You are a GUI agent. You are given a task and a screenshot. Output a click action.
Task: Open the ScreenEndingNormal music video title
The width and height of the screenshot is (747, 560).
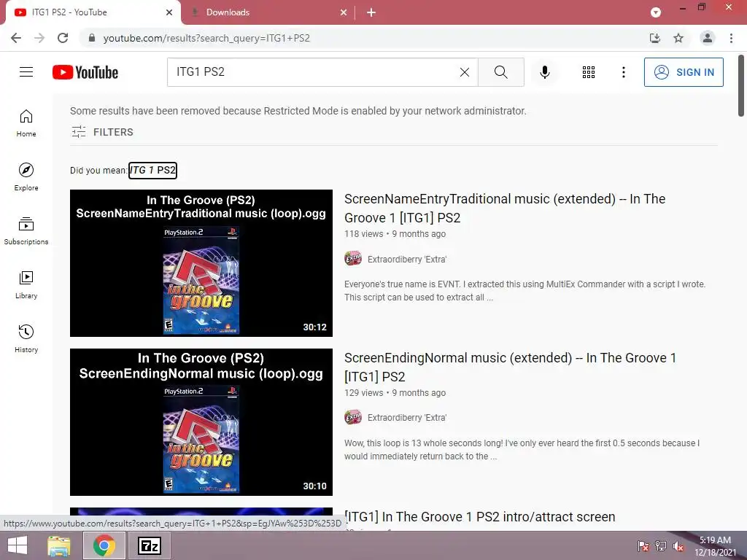pyautogui.click(x=510, y=367)
